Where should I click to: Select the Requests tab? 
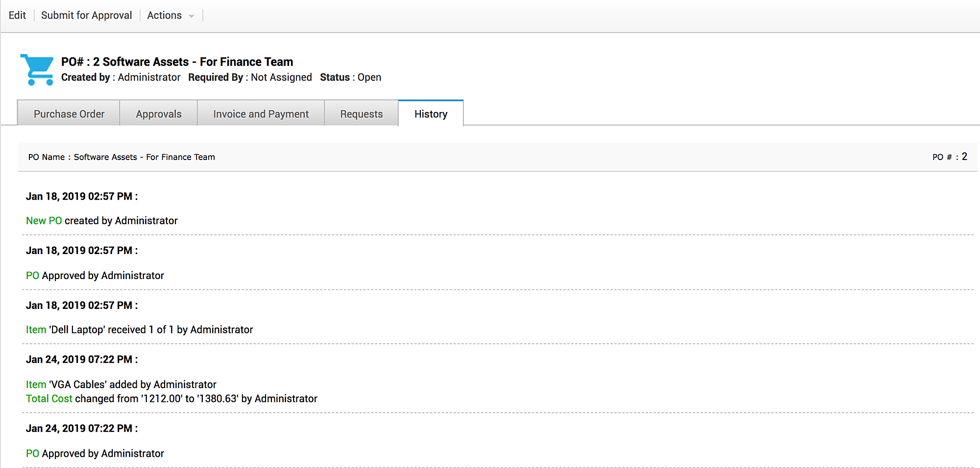click(361, 114)
